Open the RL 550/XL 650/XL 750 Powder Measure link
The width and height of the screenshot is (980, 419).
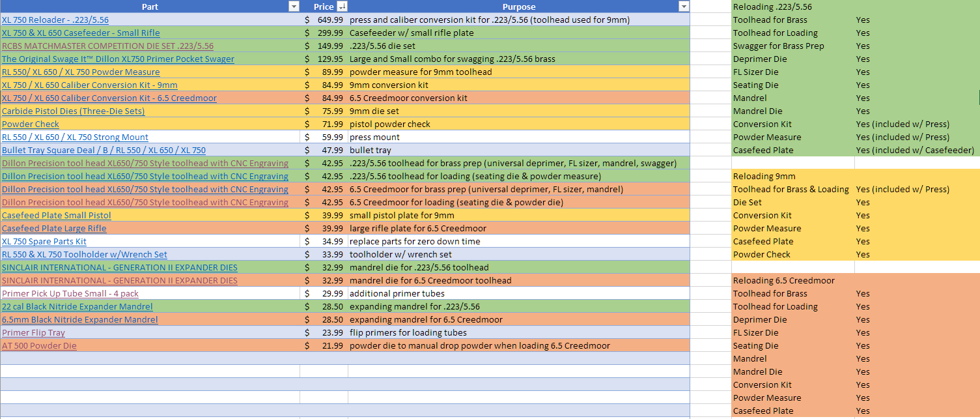81,72
